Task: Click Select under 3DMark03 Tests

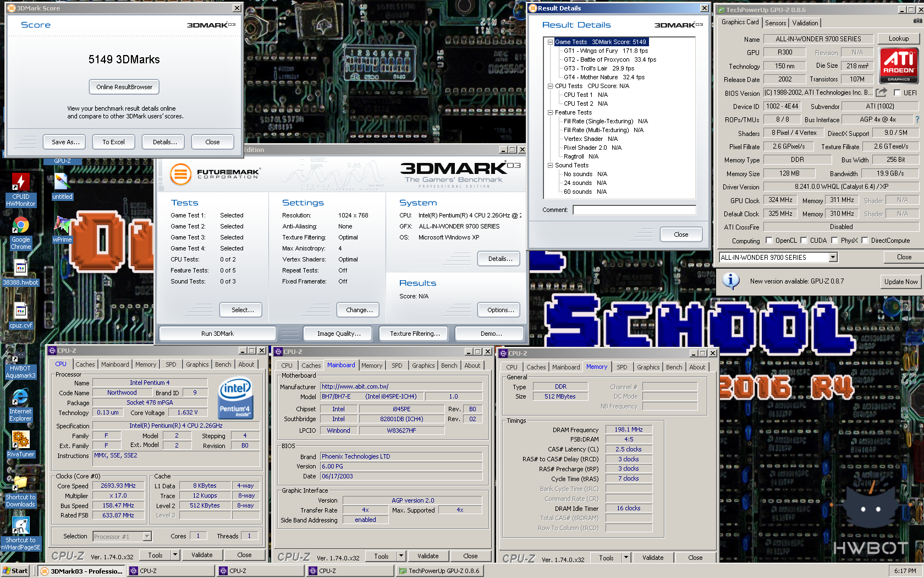Action: [242, 310]
